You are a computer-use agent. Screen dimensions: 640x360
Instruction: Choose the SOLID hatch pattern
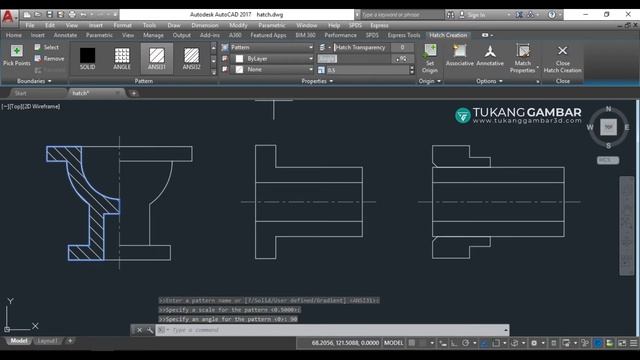coord(87,58)
